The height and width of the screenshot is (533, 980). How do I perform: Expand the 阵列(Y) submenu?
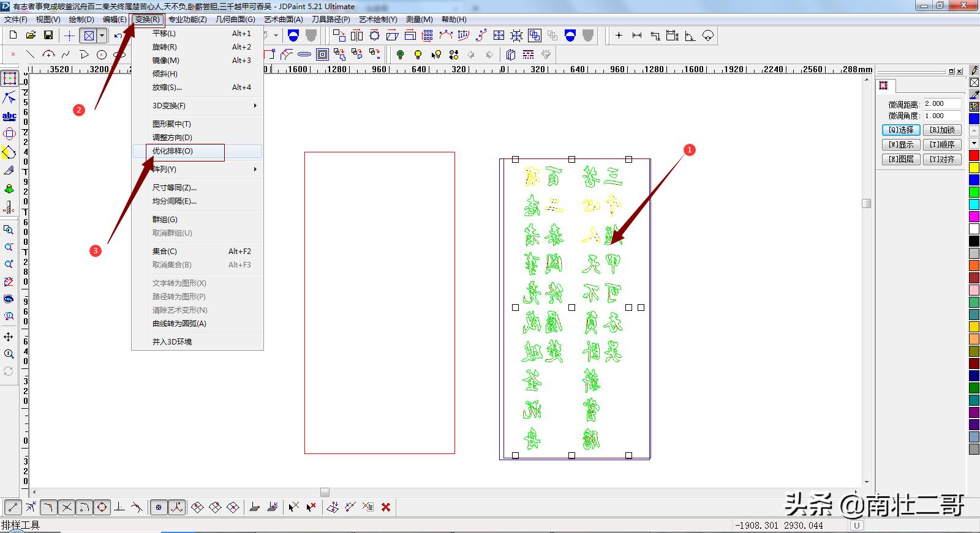coord(198,169)
